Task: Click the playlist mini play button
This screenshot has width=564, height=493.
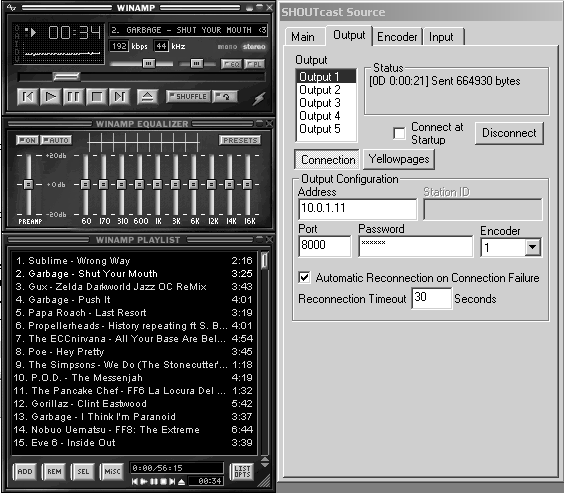Action: (x=144, y=481)
